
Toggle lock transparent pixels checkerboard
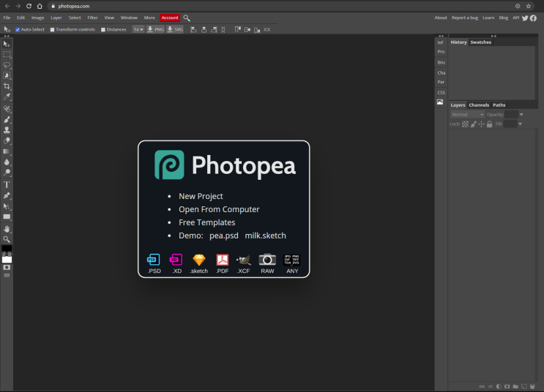coord(465,124)
